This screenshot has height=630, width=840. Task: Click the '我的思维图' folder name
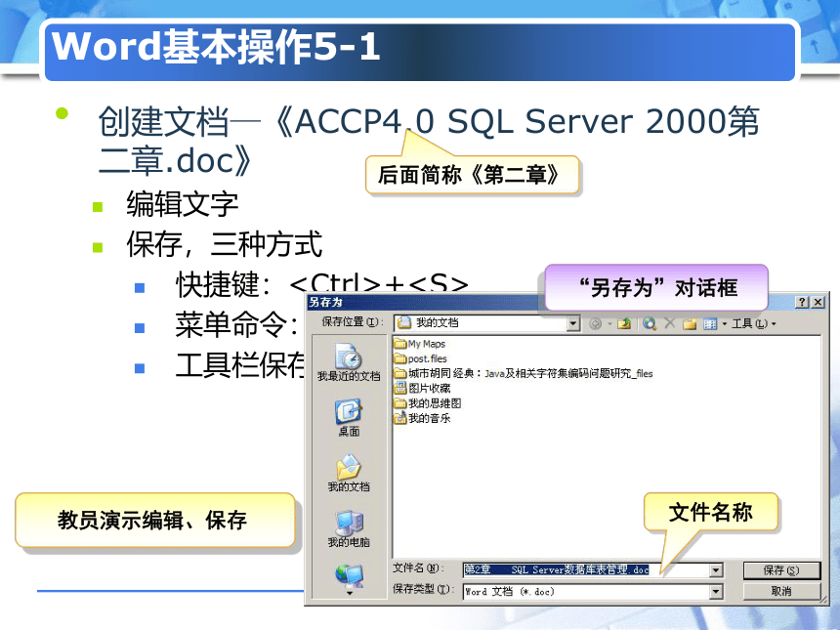[x=435, y=403]
